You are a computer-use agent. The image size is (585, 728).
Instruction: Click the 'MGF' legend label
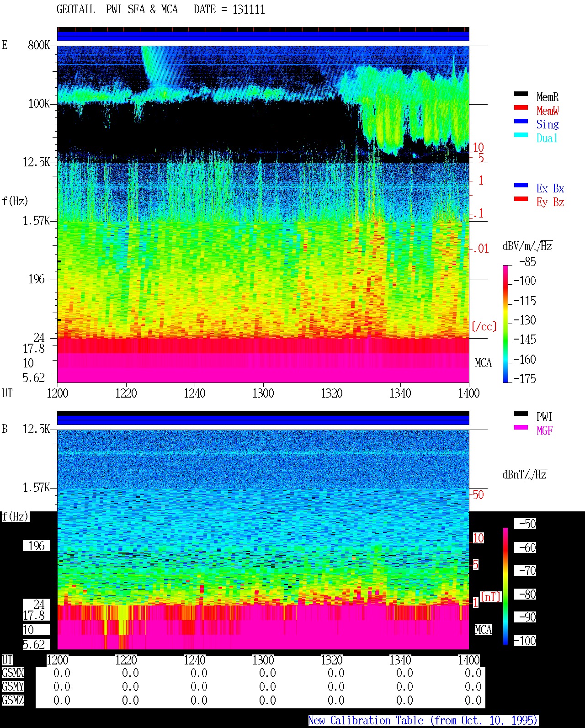point(544,430)
